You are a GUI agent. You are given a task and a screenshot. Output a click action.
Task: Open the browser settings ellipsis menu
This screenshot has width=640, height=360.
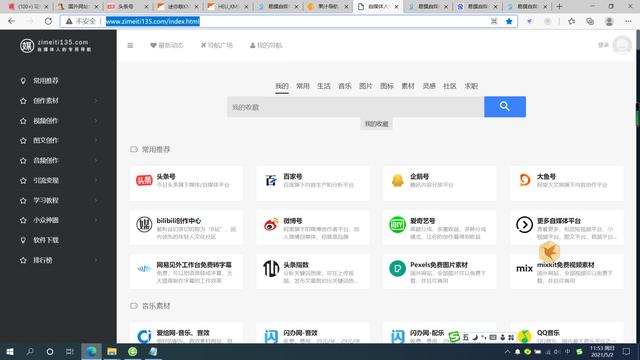tap(628, 21)
